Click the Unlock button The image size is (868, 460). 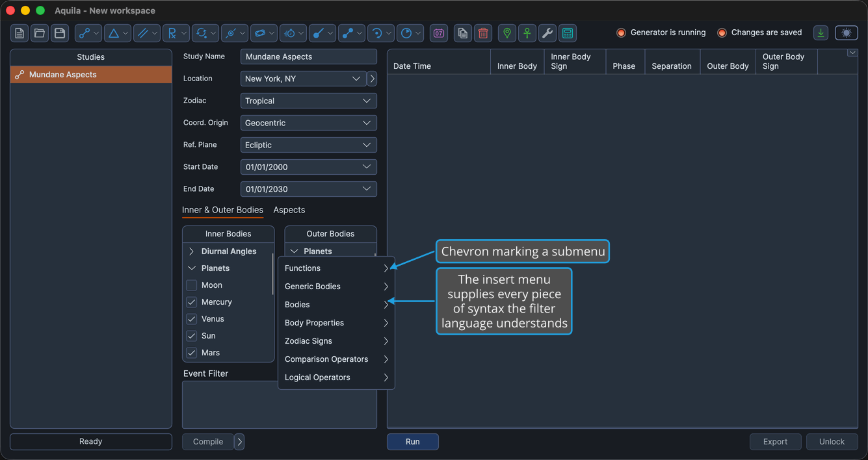(x=832, y=442)
